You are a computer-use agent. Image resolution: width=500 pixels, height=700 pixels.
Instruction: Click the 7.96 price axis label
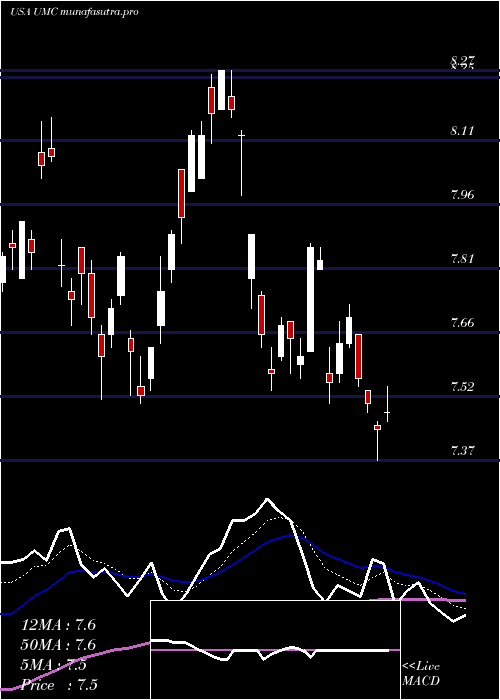tap(462, 195)
